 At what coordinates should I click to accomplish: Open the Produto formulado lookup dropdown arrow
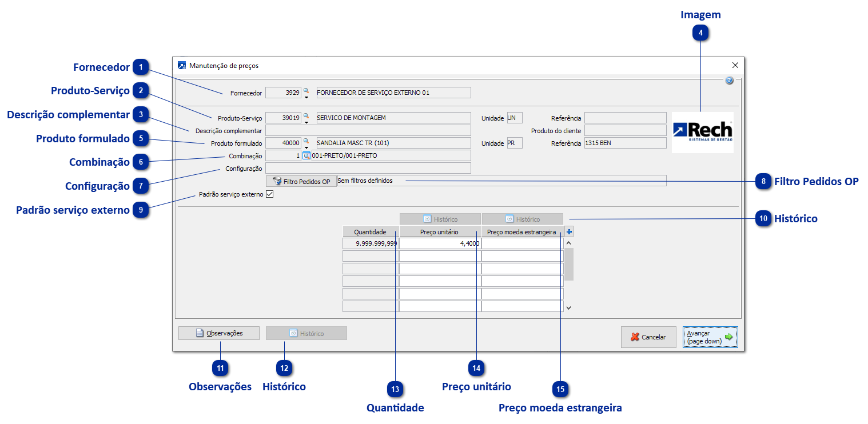[306, 147]
